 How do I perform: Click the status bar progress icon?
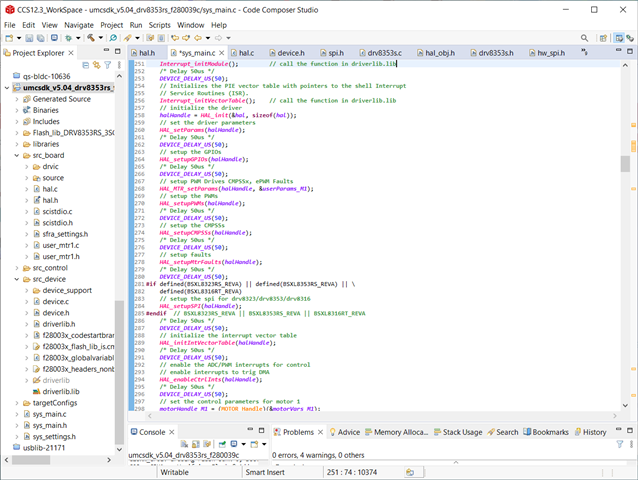[x=410, y=472]
